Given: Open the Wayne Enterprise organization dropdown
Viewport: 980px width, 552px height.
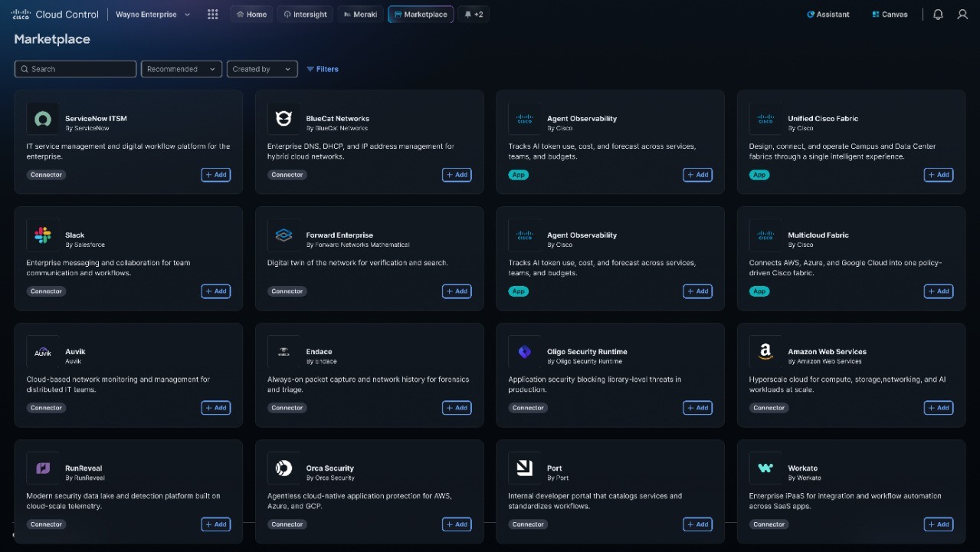Looking at the screenshot, I should click(x=152, y=15).
